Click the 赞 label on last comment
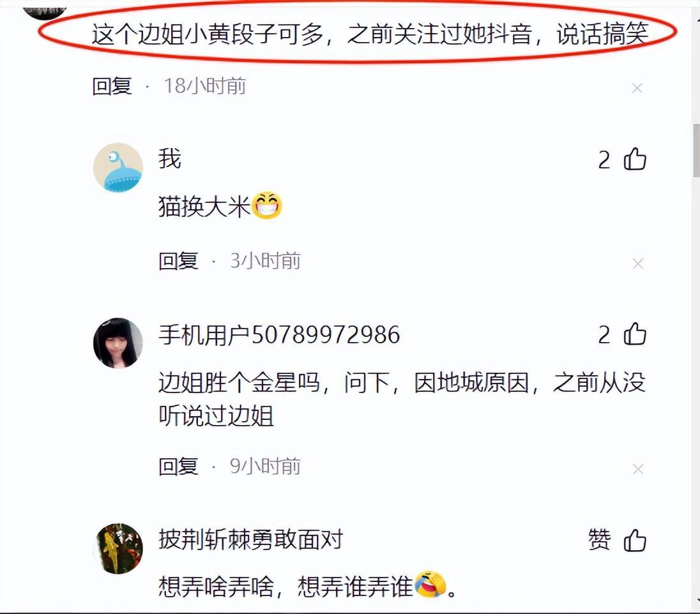Screen dimensions: 700x614 [599, 539]
